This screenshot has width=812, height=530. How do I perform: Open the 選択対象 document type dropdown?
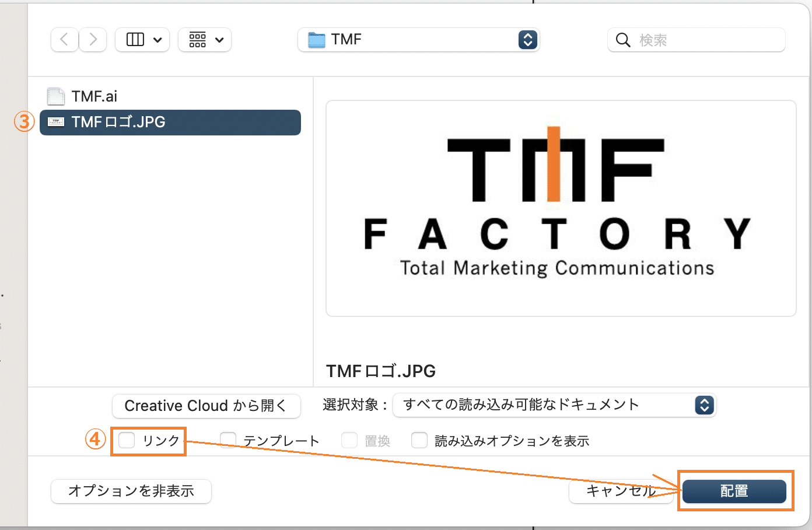pyautogui.click(x=554, y=405)
